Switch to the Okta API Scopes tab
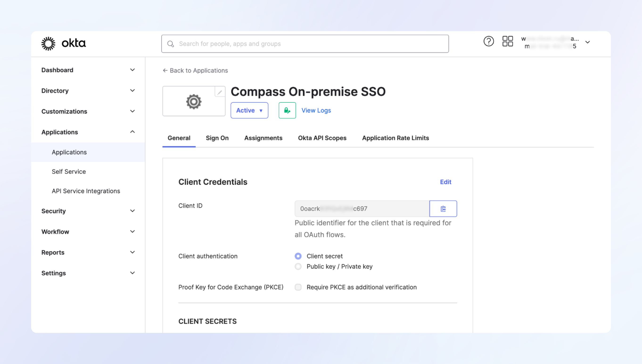This screenshot has width=642, height=364. 322,138
